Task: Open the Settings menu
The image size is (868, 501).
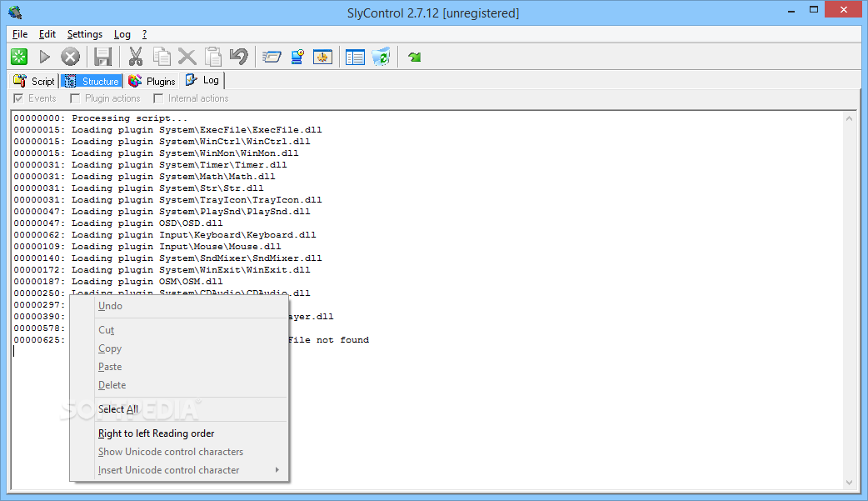Action: point(85,34)
